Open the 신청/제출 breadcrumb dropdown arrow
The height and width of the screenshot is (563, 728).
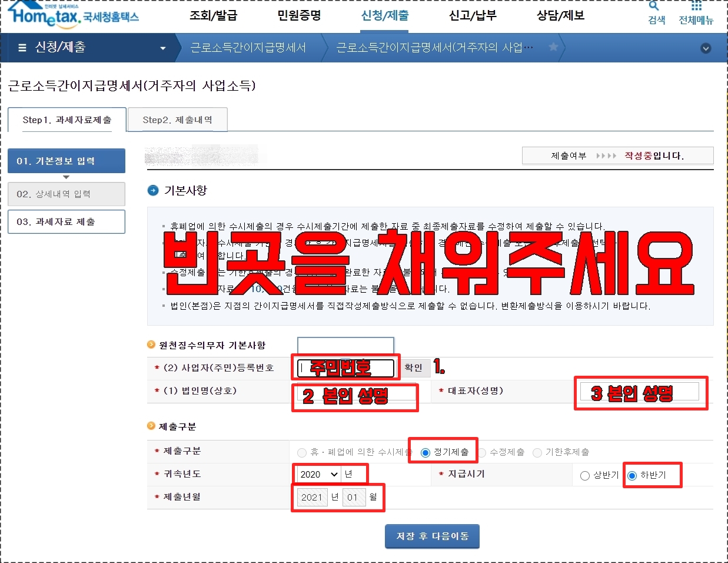tap(163, 48)
